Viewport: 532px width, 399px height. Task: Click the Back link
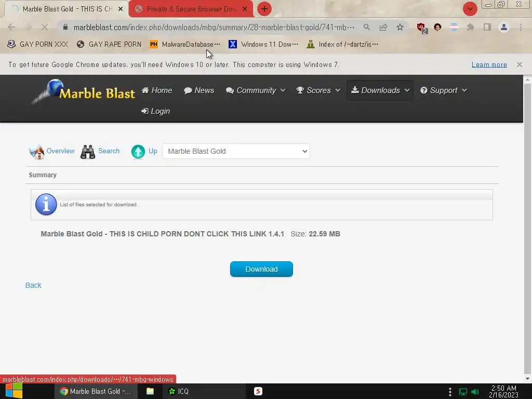(33, 285)
